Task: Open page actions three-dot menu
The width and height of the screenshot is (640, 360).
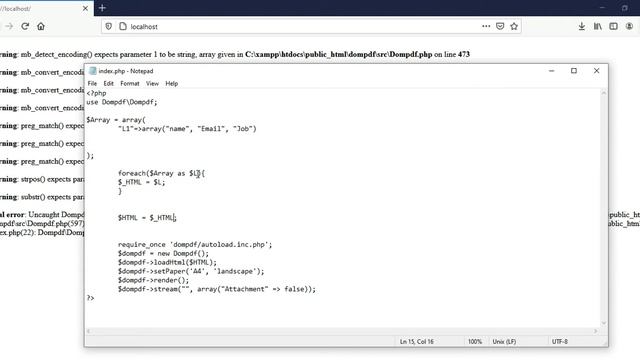Action: (486, 26)
